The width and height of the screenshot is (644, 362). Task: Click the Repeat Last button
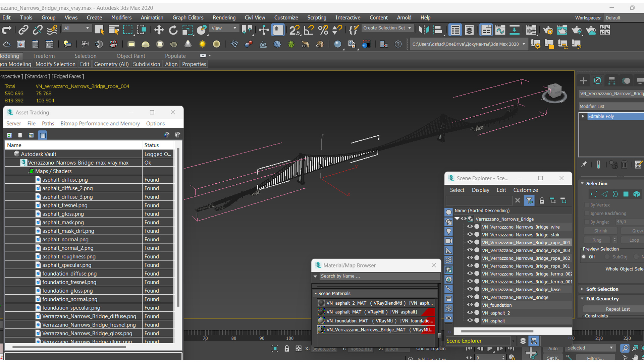618,309
